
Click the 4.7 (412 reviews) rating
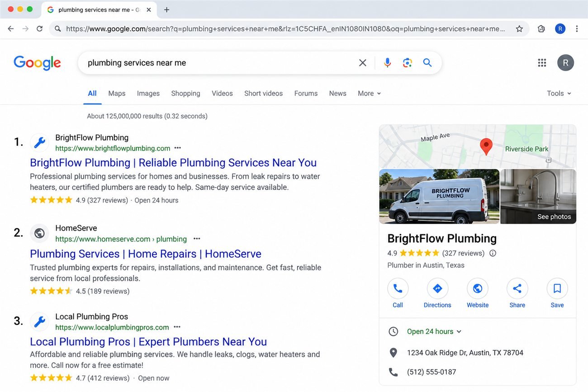click(80, 378)
